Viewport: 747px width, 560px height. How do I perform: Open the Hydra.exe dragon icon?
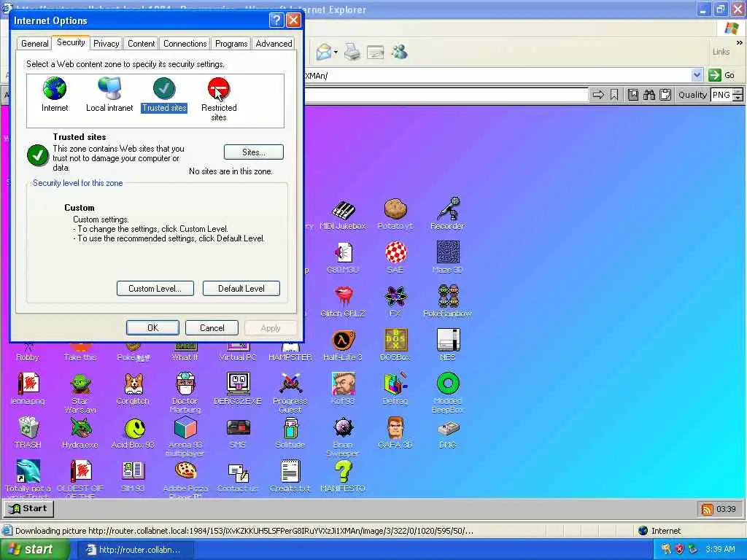(x=80, y=427)
